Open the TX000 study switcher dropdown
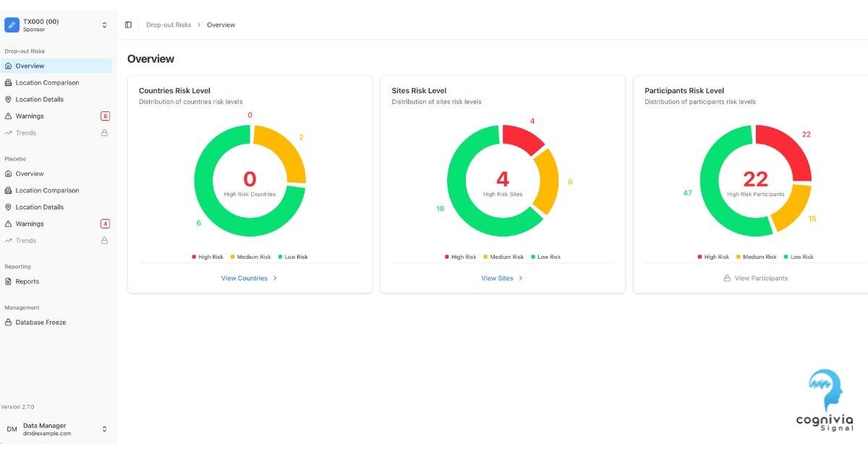The image size is (868, 454). (104, 25)
